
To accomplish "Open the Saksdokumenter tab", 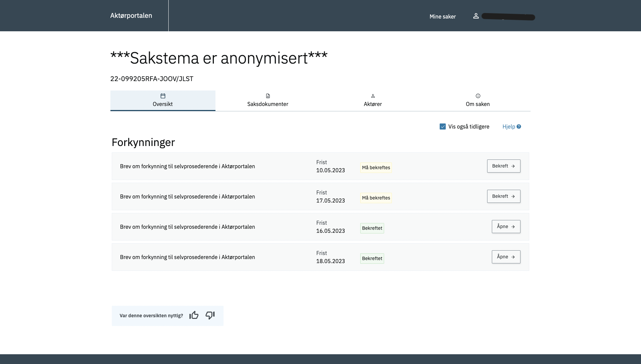I will pos(268,101).
